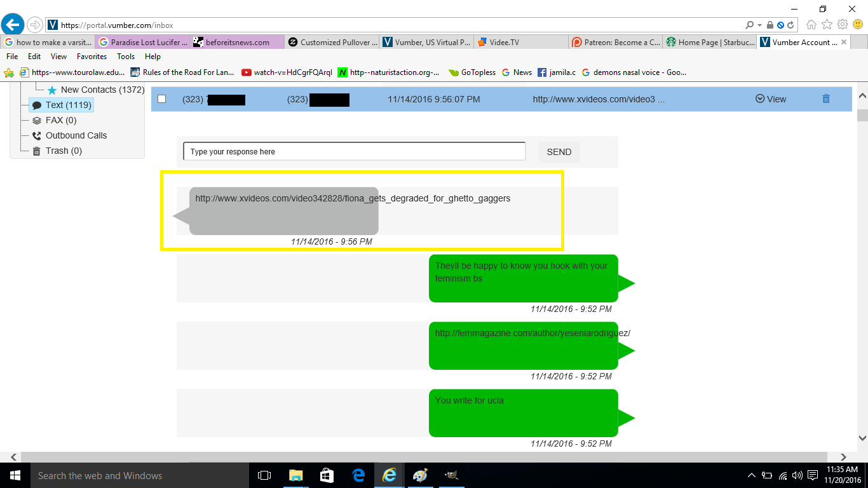Open Microsoft Edge from the taskbar

click(x=358, y=475)
